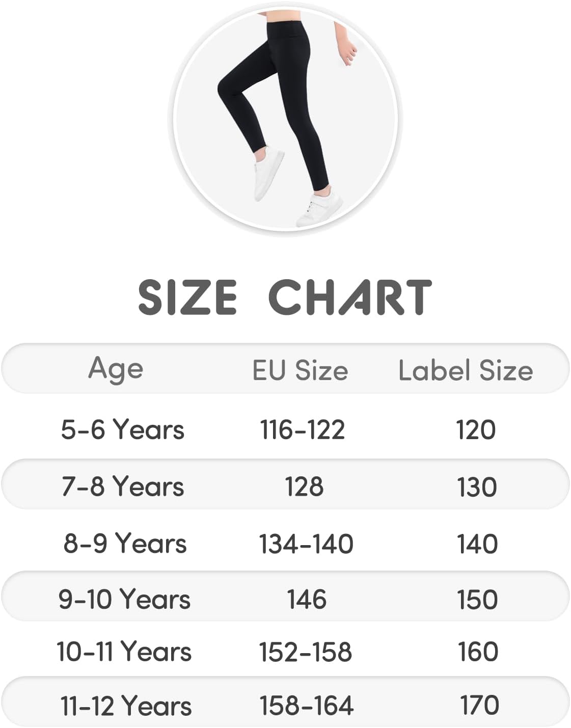Click label size 150 value
Viewport: 571px width, 728px height.
(477, 599)
